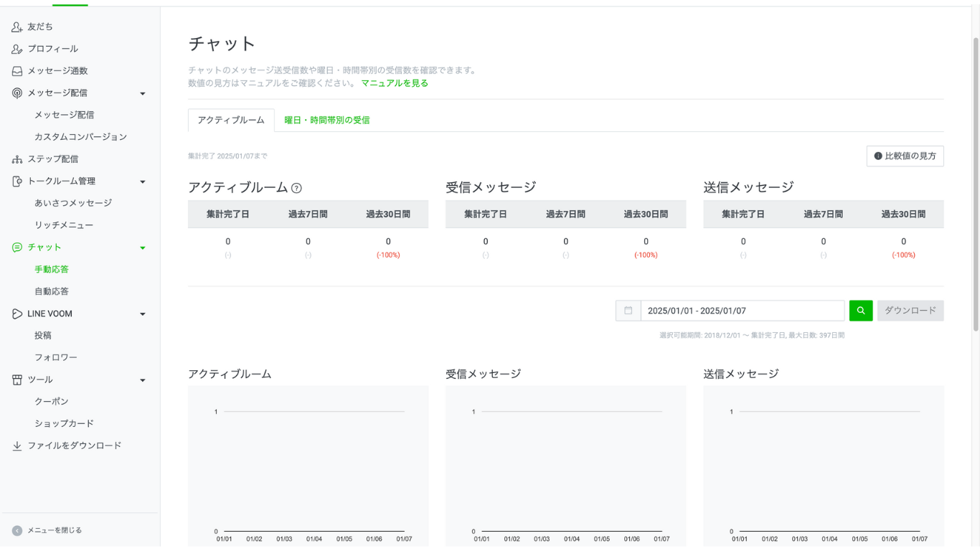This screenshot has height=551, width=980.
Task: Click red (-100%) in アクティブルーム table
Action: [x=388, y=255]
